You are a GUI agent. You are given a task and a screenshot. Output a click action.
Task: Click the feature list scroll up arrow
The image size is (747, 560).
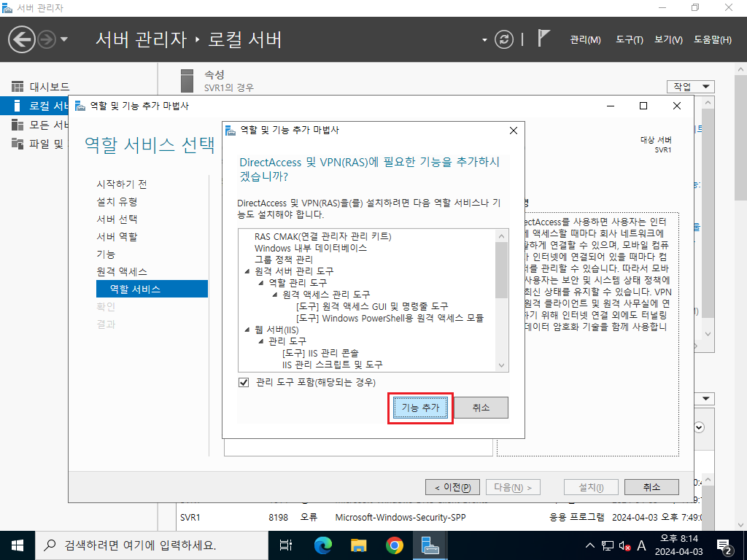click(501, 236)
